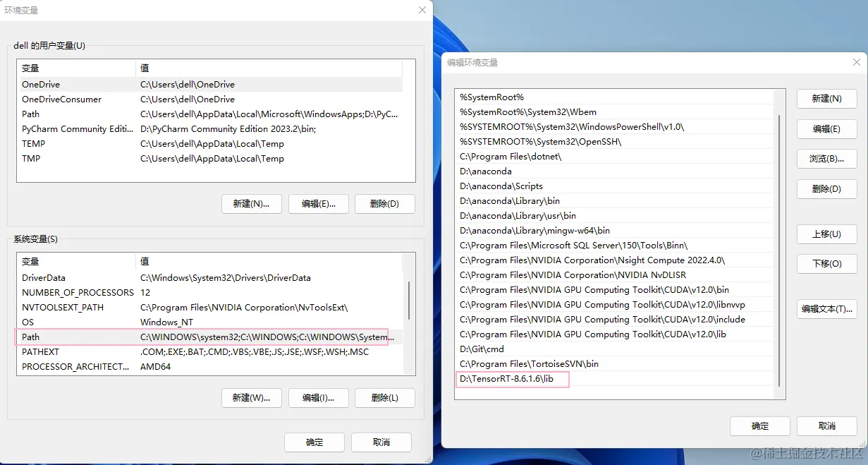The image size is (868, 465).
Task: Click 新建(W)... under system variables
Action: click(x=251, y=398)
